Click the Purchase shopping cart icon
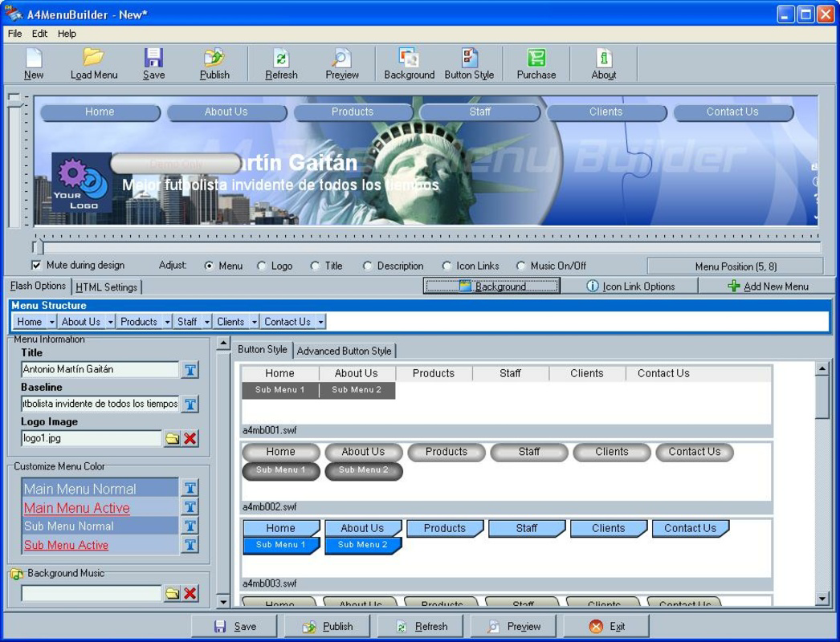Image resolution: width=840 pixels, height=642 pixels. 535,63
